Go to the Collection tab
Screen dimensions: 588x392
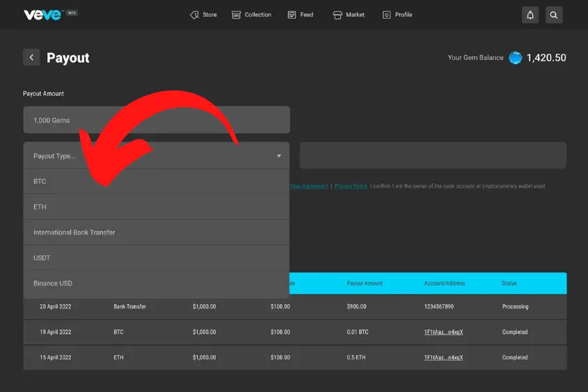pyautogui.click(x=258, y=15)
